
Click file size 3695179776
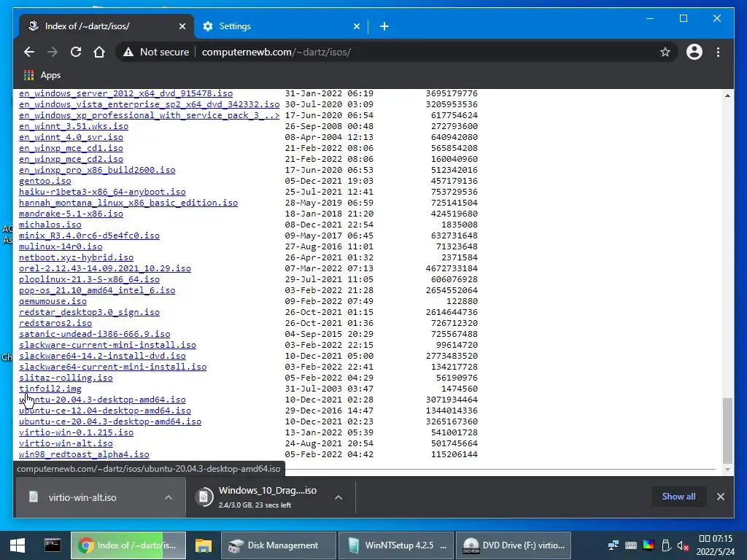[x=452, y=93]
